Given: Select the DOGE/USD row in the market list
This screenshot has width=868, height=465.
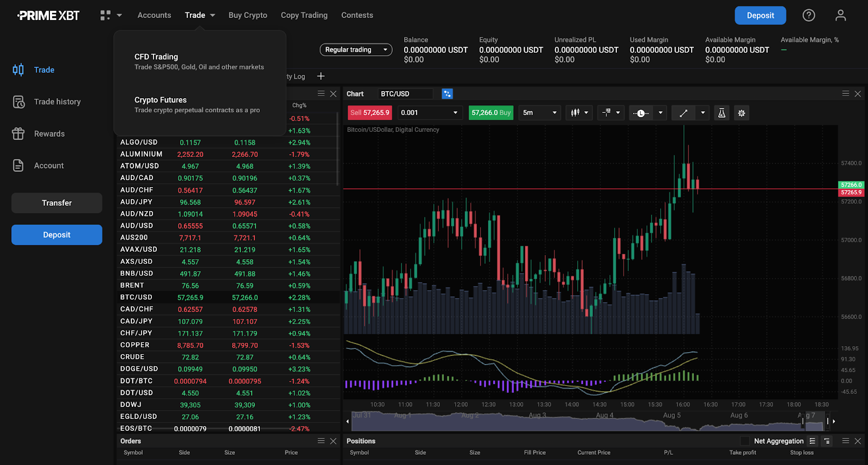Looking at the screenshot, I should click(228, 369).
